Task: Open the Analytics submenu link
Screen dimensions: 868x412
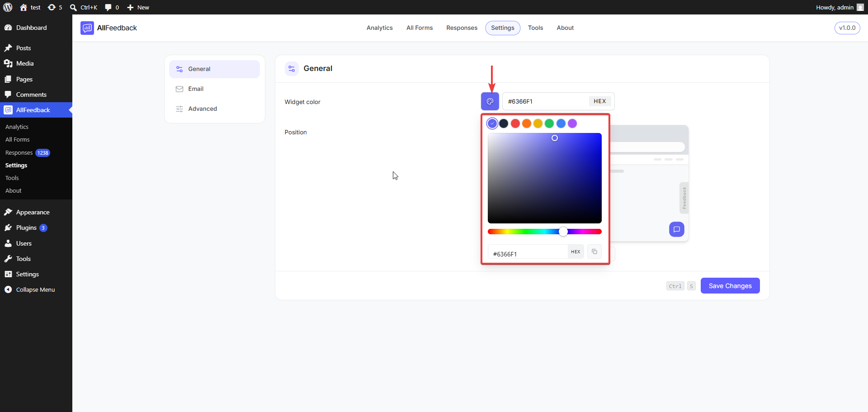Action: tap(17, 127)
